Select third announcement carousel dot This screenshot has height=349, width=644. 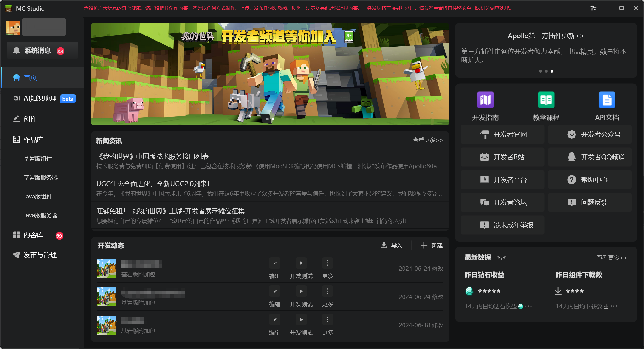(552, 71)
